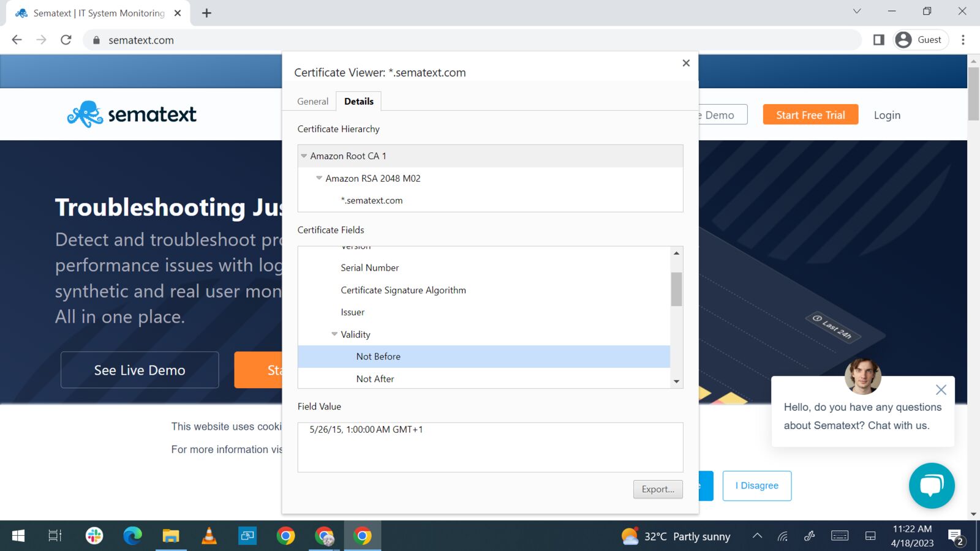Open the Guest profile menu
The height and width of the screenshot is (551, 980).
[921, 40]
